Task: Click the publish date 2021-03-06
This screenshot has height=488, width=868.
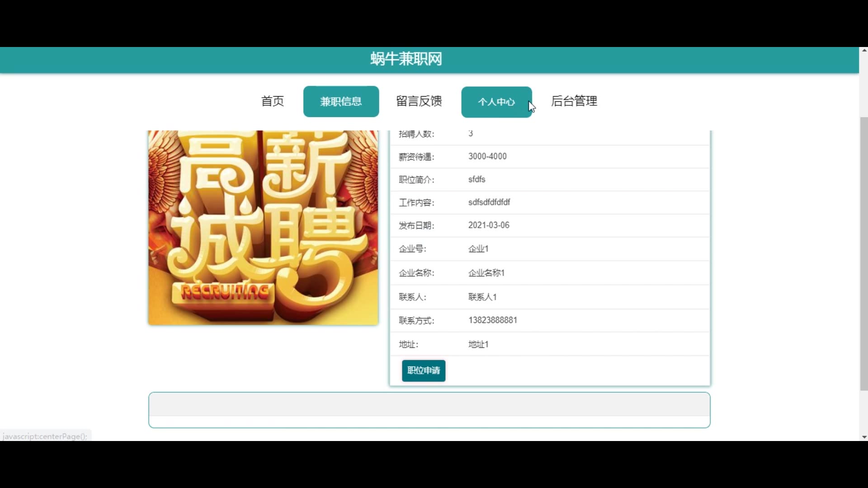Action: pyautogui.click(x=488, y=225)
